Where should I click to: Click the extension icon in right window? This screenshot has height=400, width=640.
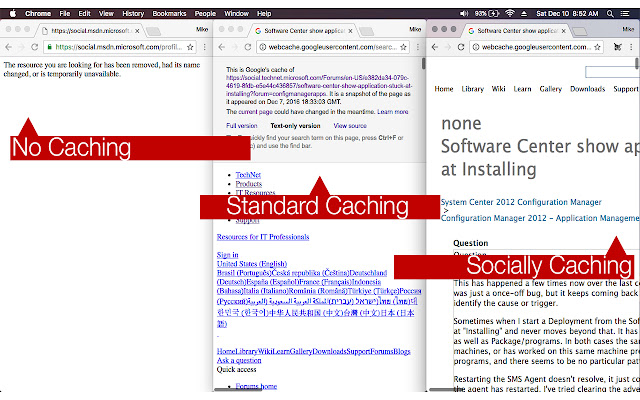(618, 47)
